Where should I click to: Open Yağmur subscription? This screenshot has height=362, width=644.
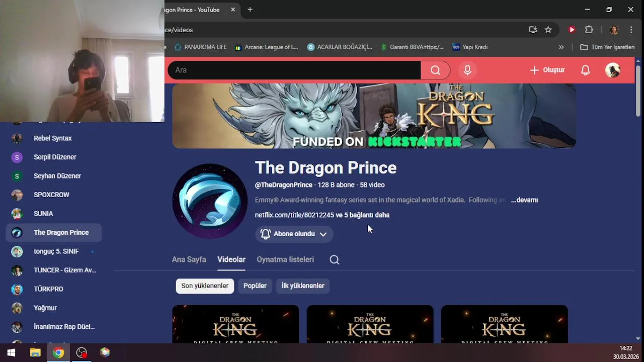coord(54,308)
